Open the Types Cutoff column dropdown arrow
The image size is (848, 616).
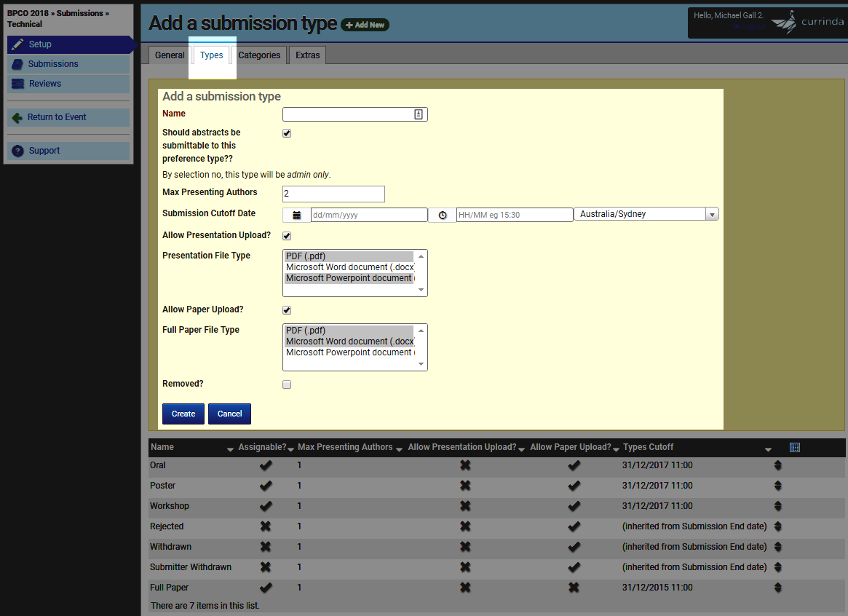point(768,449)
